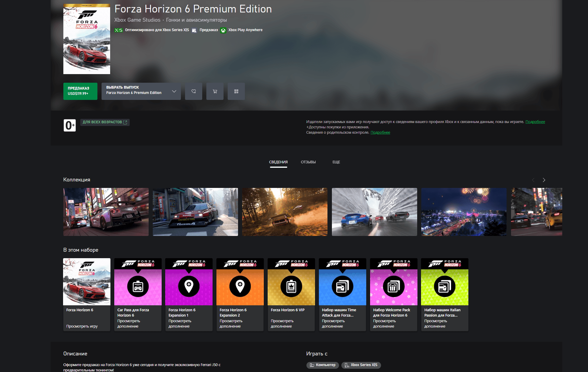Click the 0+ age rating icon
Viewport: 588px width, 372px height.
(x=70, y=125)
